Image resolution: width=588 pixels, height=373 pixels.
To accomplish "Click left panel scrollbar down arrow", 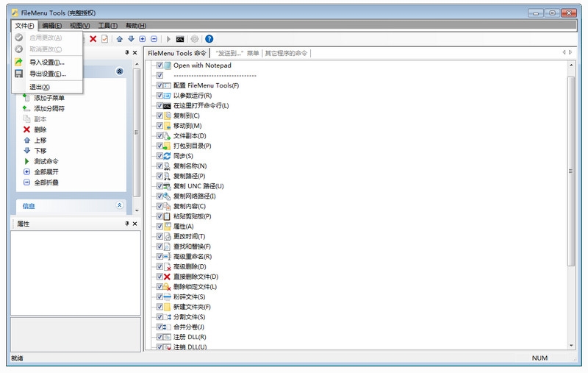I will [137, 210].
